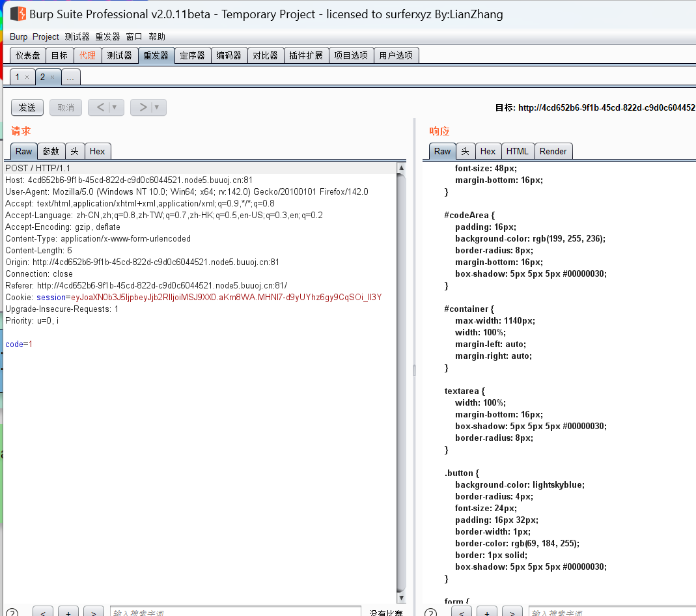Click the request pane vertical scrollbar track
The height and width of the screenshot is (616, 696).
pos(401,383)
